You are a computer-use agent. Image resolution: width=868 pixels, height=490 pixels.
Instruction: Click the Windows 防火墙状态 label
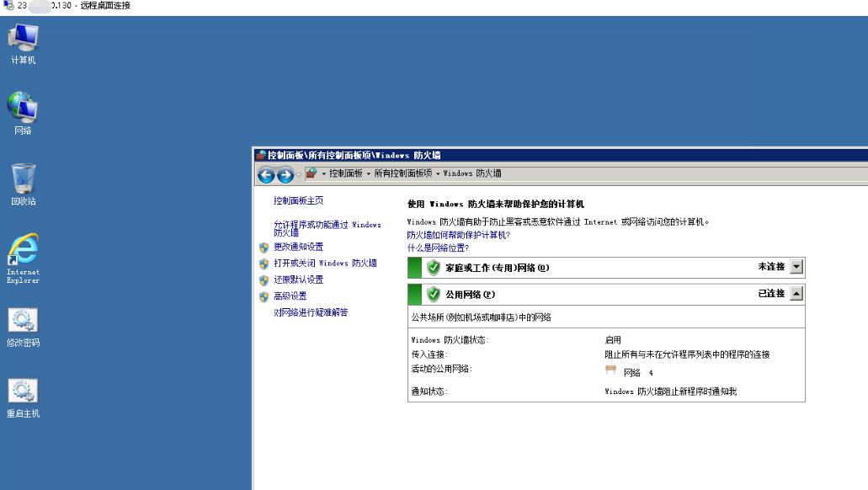(x=450, y=340)
